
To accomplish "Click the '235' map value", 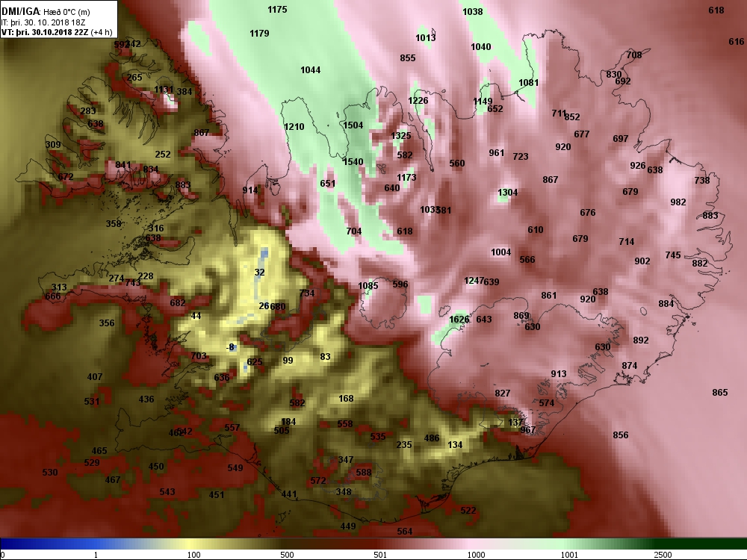I will 404,445.
